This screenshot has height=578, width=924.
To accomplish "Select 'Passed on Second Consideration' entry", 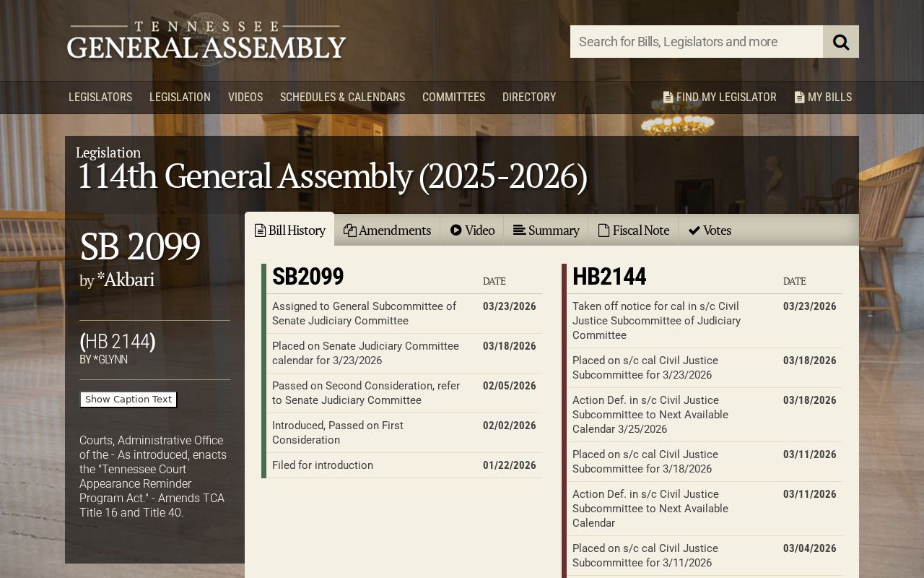I will click(x=366, y=393).
